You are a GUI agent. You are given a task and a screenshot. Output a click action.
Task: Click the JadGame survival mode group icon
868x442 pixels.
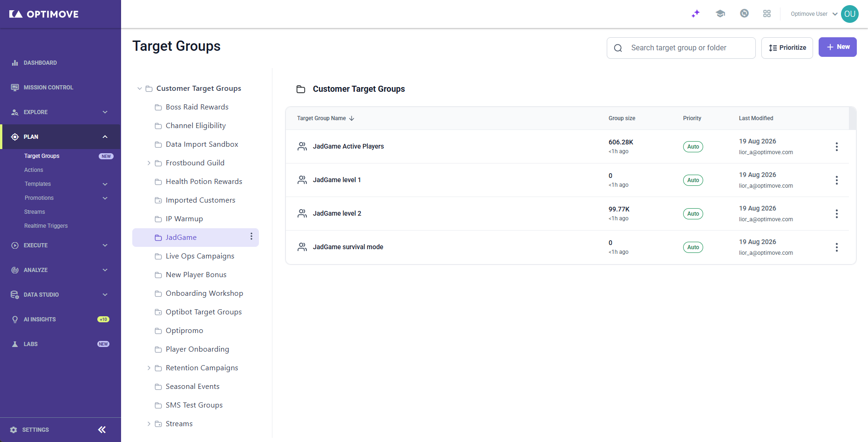coord(302,247)
